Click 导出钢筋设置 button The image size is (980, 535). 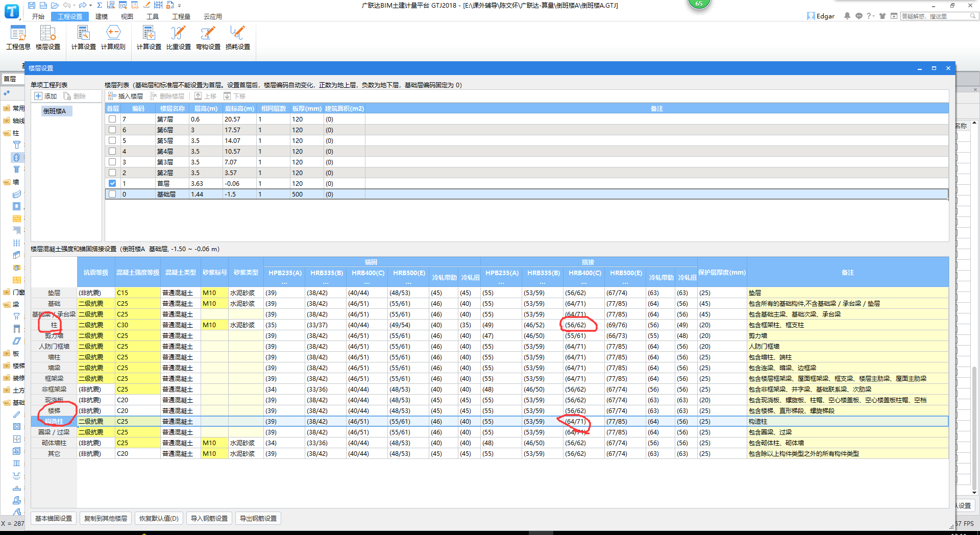[x=258, y=518]
